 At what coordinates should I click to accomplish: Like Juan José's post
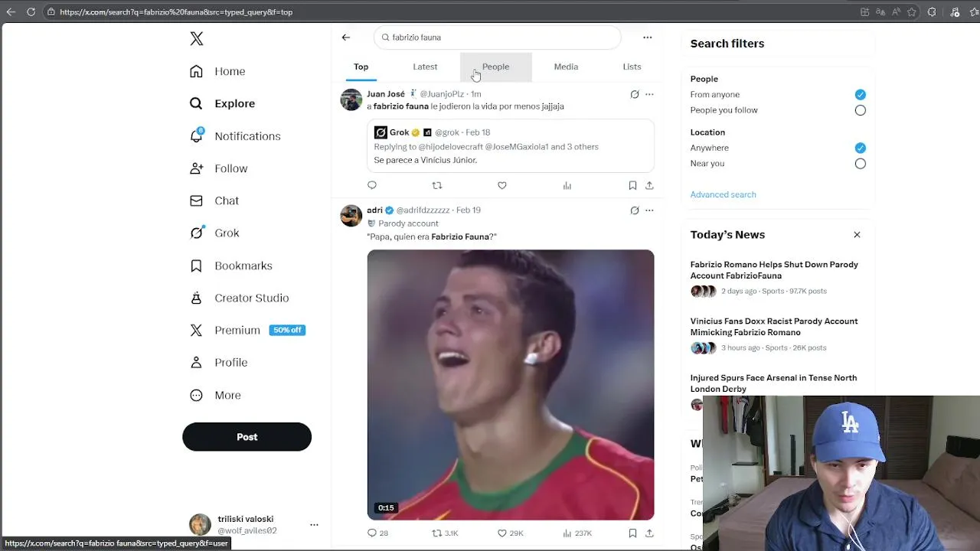[502, 185]
